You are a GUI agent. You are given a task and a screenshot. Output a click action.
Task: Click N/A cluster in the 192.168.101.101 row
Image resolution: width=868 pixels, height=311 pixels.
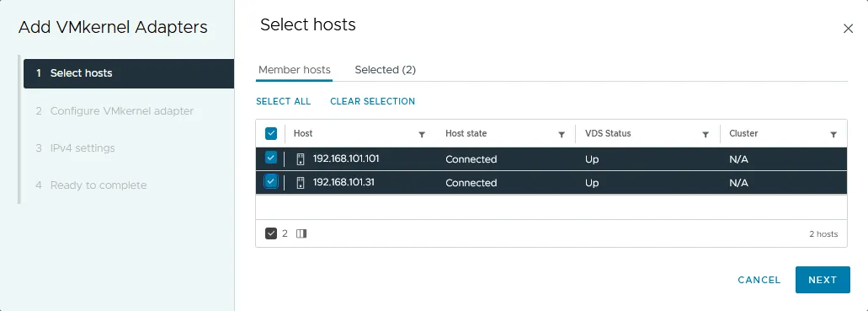tap(739, 159)
